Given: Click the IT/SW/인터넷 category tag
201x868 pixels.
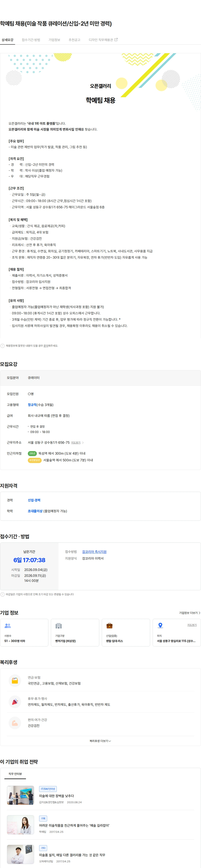Looking at the screenshot, I should [48, 789].
